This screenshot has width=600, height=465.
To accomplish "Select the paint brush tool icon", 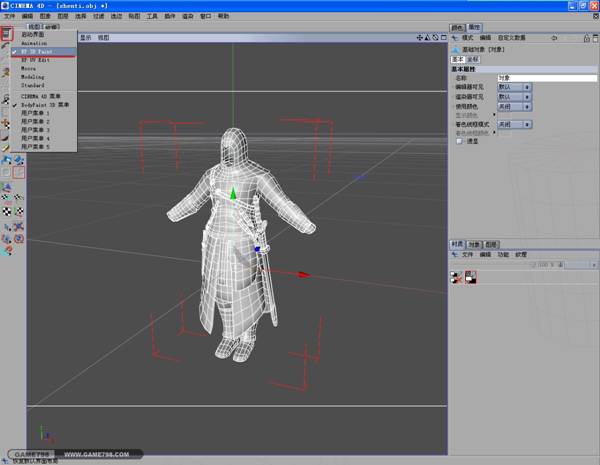I will tap(5, 46).
